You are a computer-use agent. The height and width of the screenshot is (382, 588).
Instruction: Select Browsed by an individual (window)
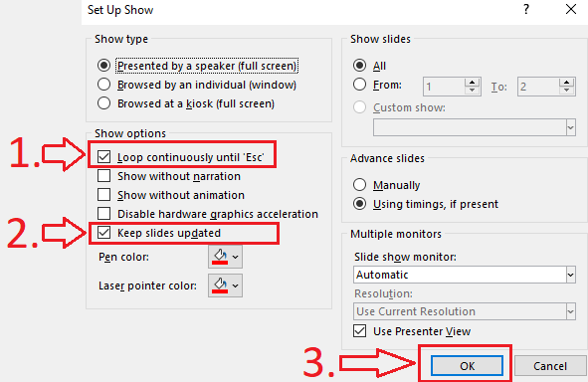click(103, 85)
